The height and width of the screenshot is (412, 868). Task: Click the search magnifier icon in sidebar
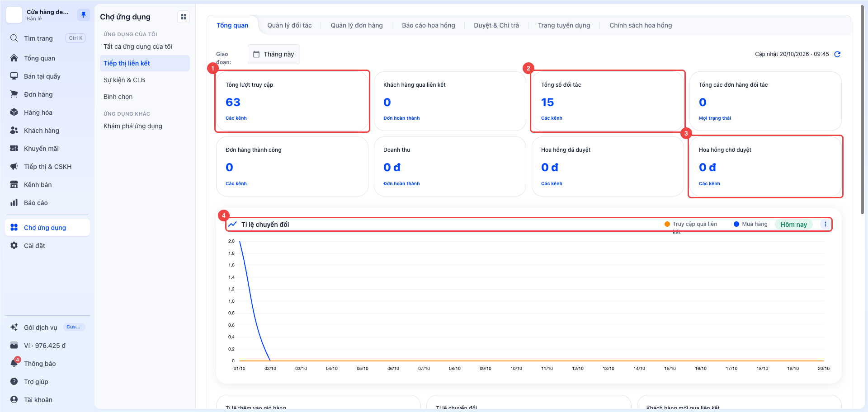tap(14, 38)
